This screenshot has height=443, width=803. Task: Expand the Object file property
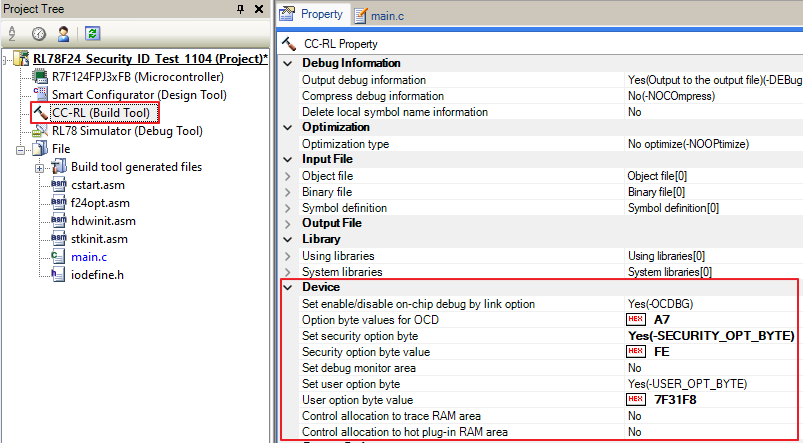(x=289, y=176)
